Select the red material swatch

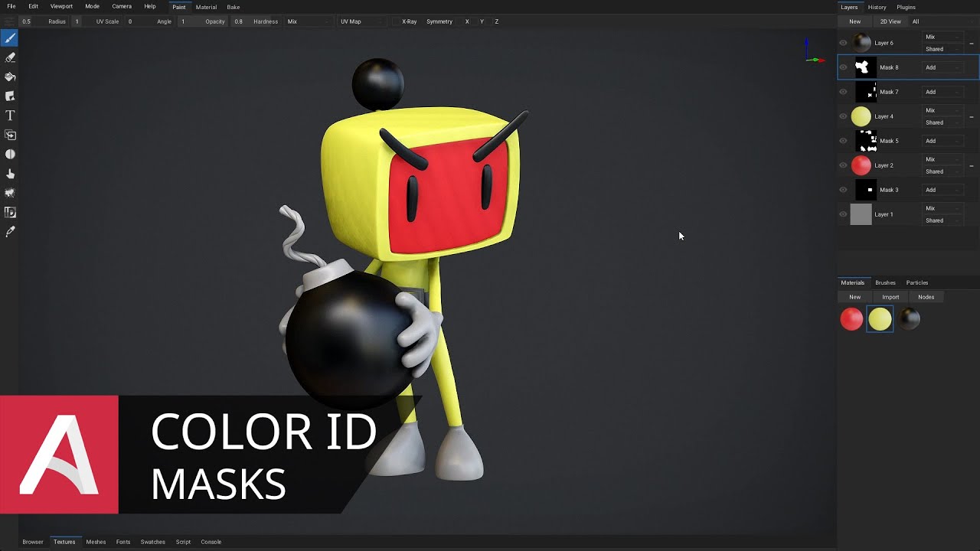pyautogui.click(x=851, y=319)
